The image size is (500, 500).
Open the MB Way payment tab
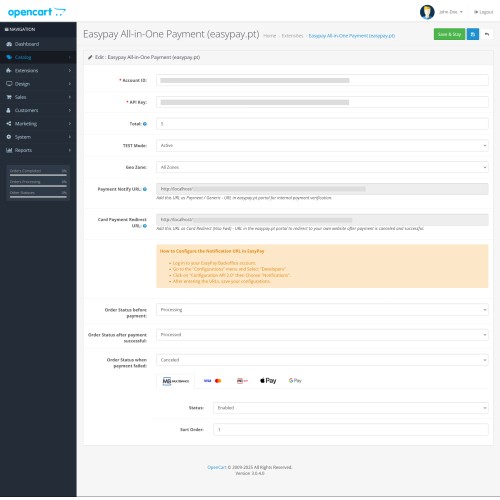pyautogui.click(x=242, y=381)
